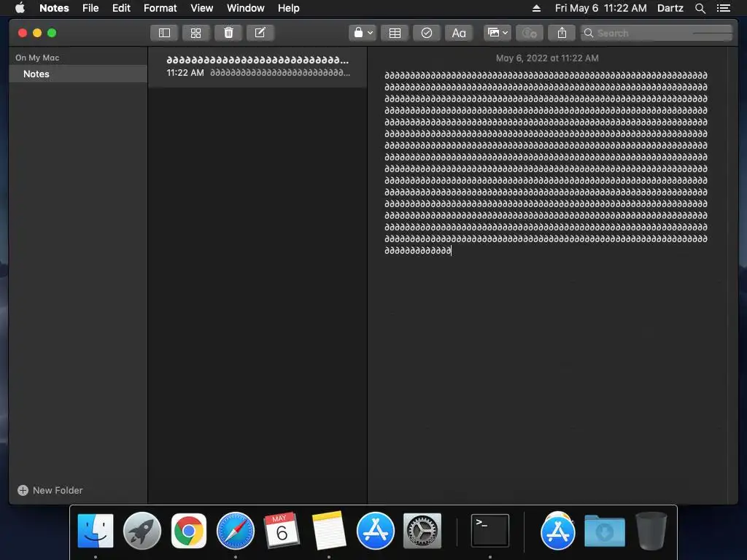Open Finder from the Dock
The width and height of the screenshot is (747, 560).
pyautogui.click(x=96, y=531)
